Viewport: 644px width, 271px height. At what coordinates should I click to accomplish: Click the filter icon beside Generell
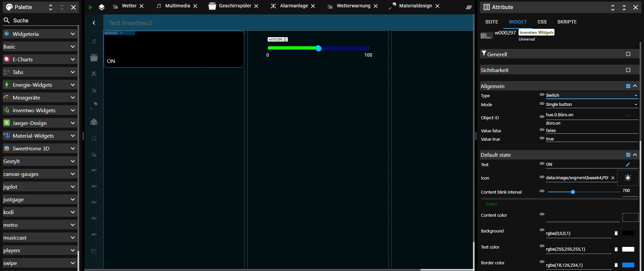(x=484, y=53)
